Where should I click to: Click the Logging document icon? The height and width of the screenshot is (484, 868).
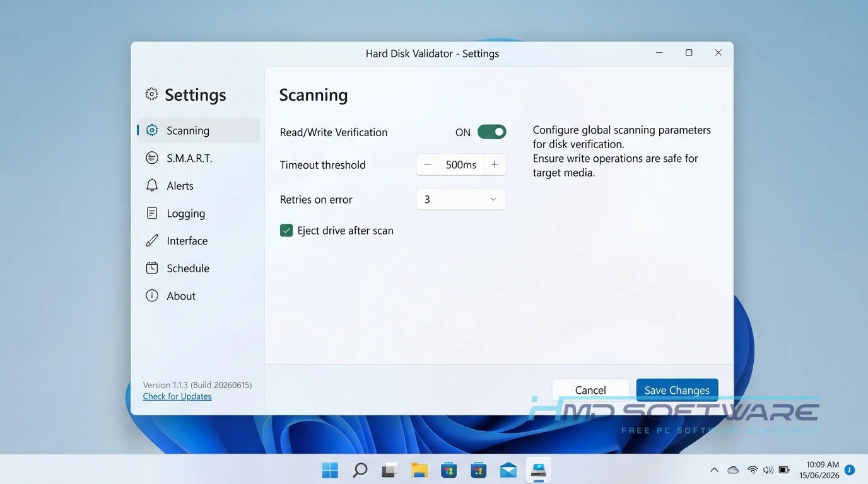(x=152, y=213)
